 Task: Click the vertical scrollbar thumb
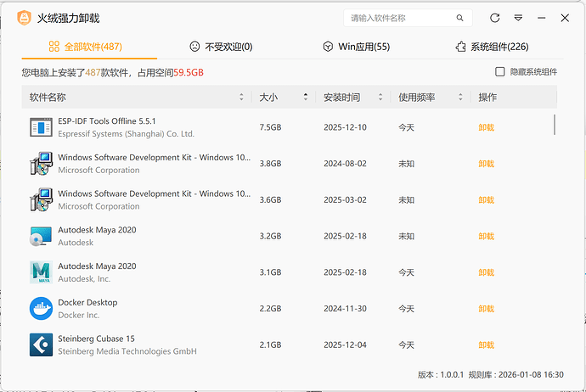[x=555, y=125]
